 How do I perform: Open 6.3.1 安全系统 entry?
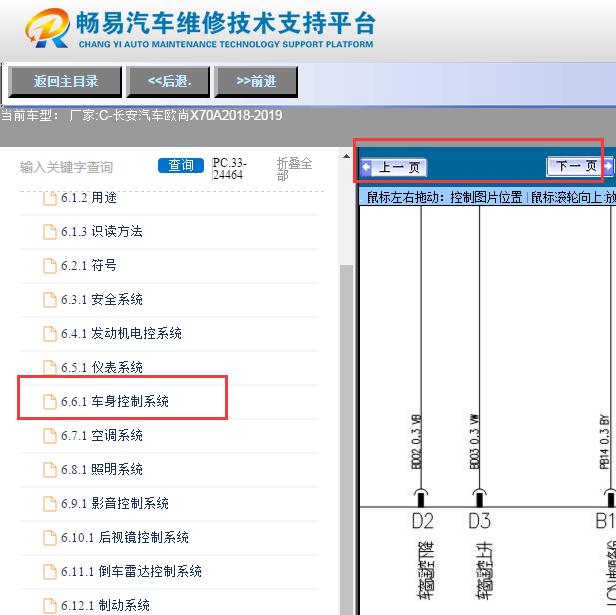point(101,299)
